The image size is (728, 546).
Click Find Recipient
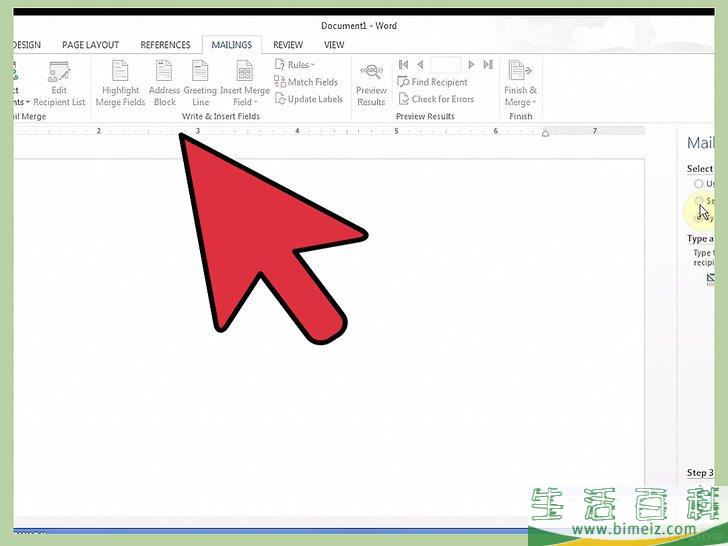coord(433,82)
